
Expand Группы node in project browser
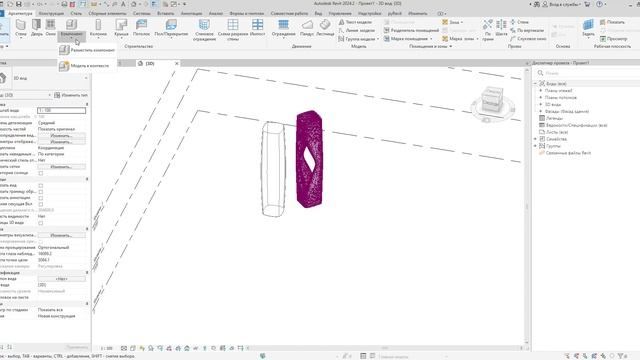click(x=536, y=146)
